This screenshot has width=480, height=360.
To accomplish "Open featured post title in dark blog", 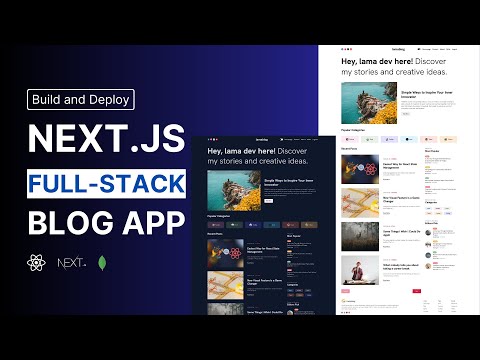I will point(289,182).
